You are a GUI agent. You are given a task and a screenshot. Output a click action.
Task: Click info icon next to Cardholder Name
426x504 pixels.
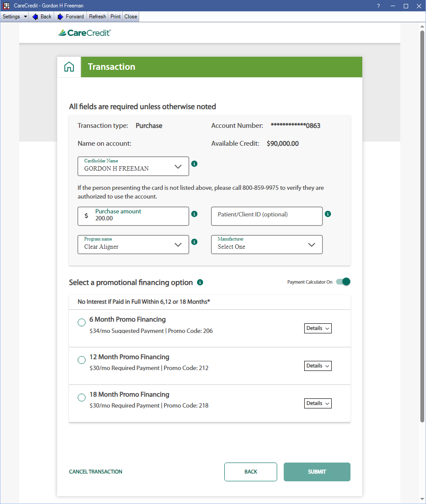click(x=195, y=164)
